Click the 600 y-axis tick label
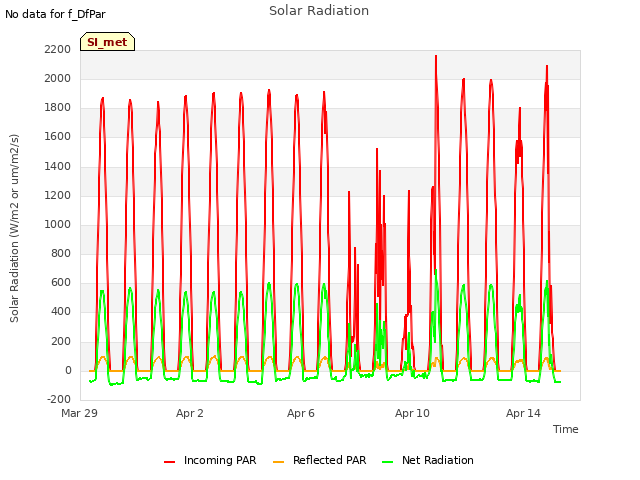Image resolution: width=640 pixels, height=480 pixels. [61, 282]
